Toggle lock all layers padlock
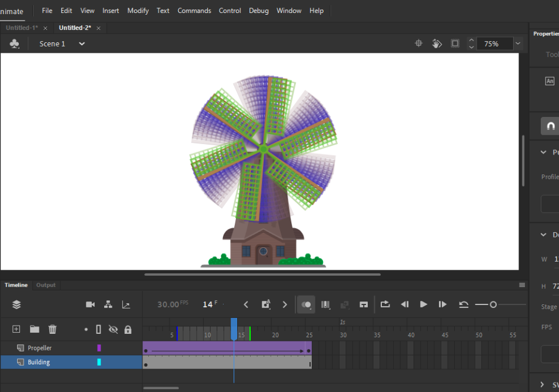This screenshot has height=392, width=559. pos(128,329)
